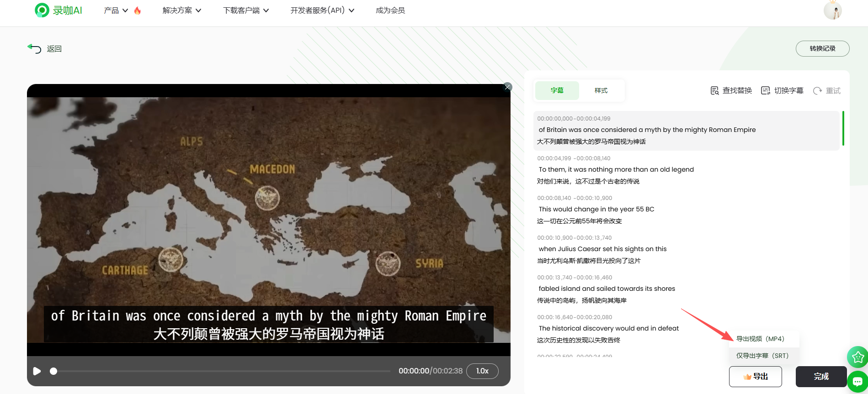This screenshot has height=394, width=868.
Task: Click the 转换记录 button
Action: (x=822, y=48)
